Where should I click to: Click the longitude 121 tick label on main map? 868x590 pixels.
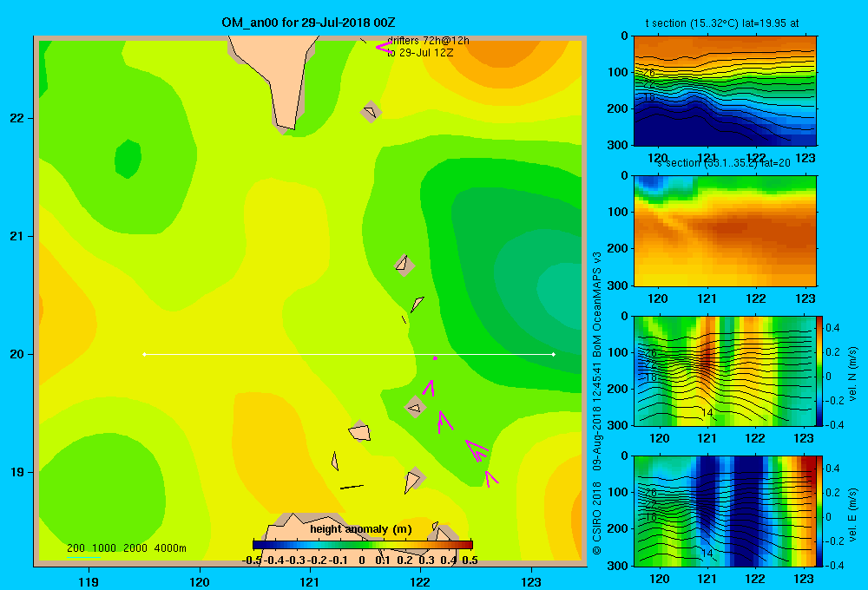(x=310, y=581)
